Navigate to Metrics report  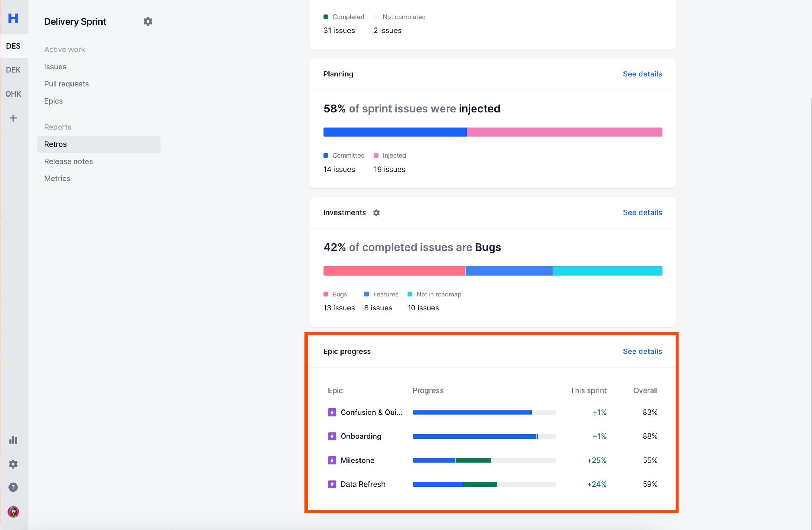coord(57,178)
